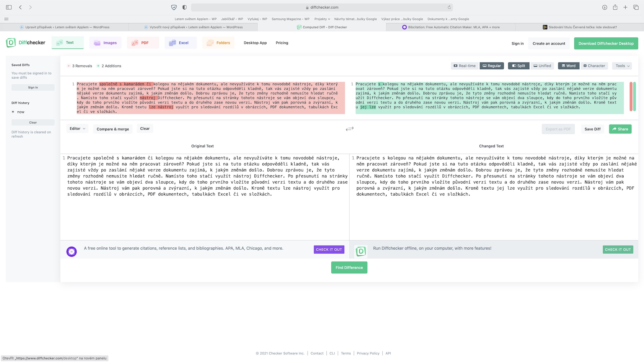Toggle the Safari sidebar icon
This screenshot has width=644, height=362.
tap(9, 7)
